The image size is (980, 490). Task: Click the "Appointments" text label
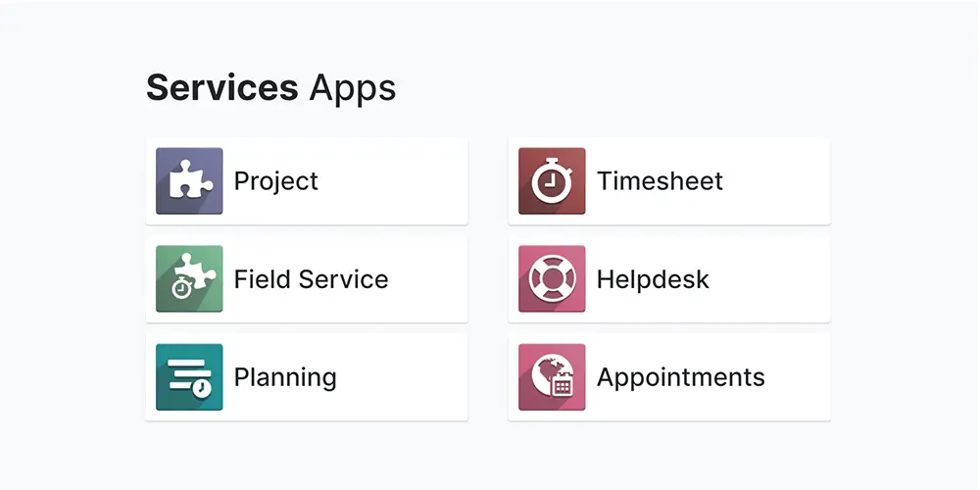click(x=680, y=377)
